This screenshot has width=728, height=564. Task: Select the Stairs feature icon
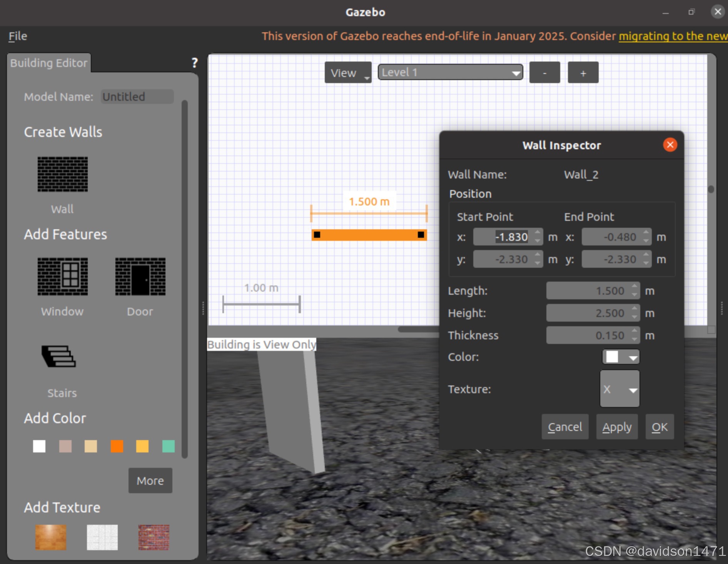[x=59, y=356]
